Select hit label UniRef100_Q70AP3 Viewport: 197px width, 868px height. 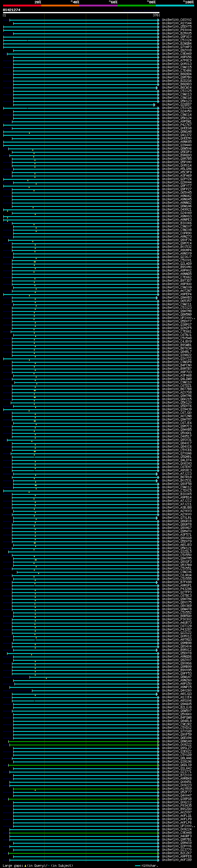[x=177, y=47]
